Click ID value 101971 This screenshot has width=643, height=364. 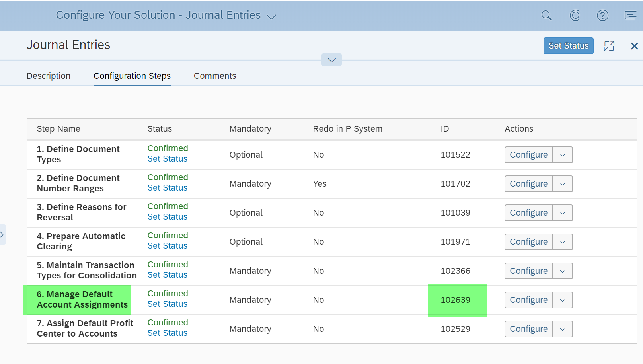[x=455, y=242]
